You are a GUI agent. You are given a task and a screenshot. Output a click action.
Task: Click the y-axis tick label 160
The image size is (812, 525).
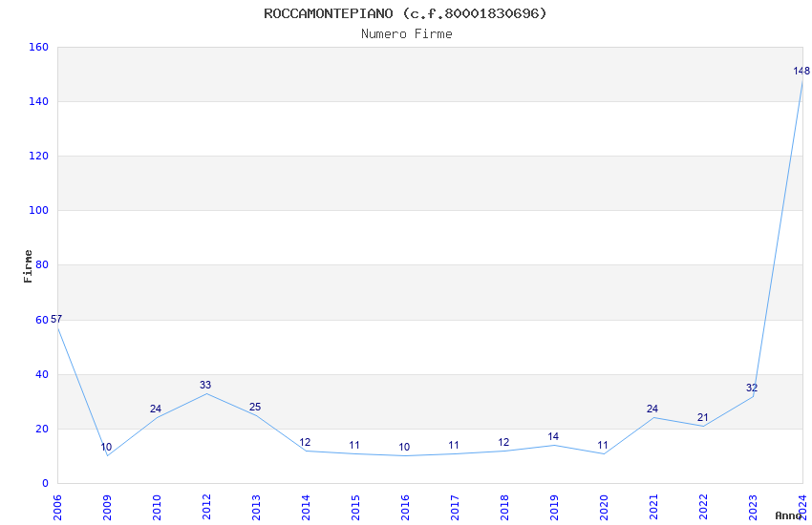(39, 47)
